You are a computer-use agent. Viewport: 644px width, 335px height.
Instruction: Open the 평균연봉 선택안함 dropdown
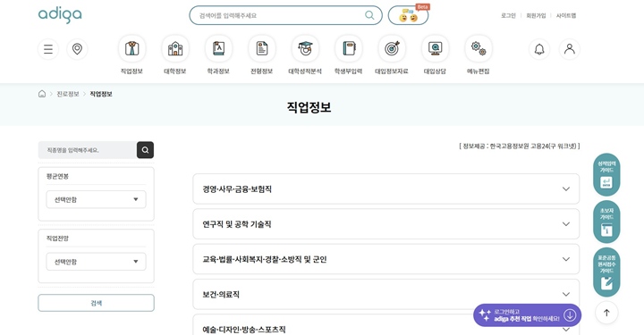96,200
